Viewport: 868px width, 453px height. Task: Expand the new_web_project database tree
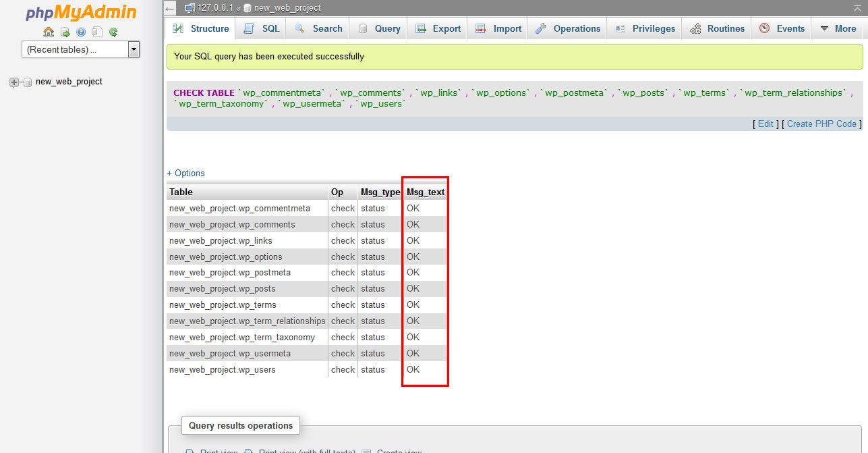(14, 81)
